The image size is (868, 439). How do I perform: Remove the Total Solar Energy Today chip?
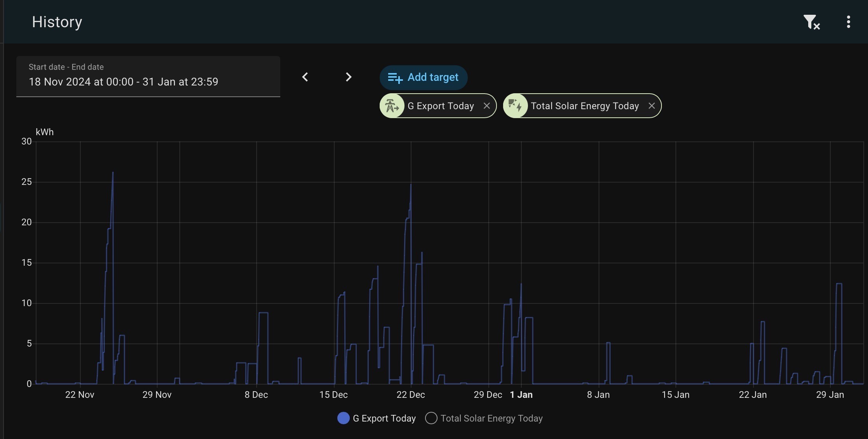coord(651,106)
